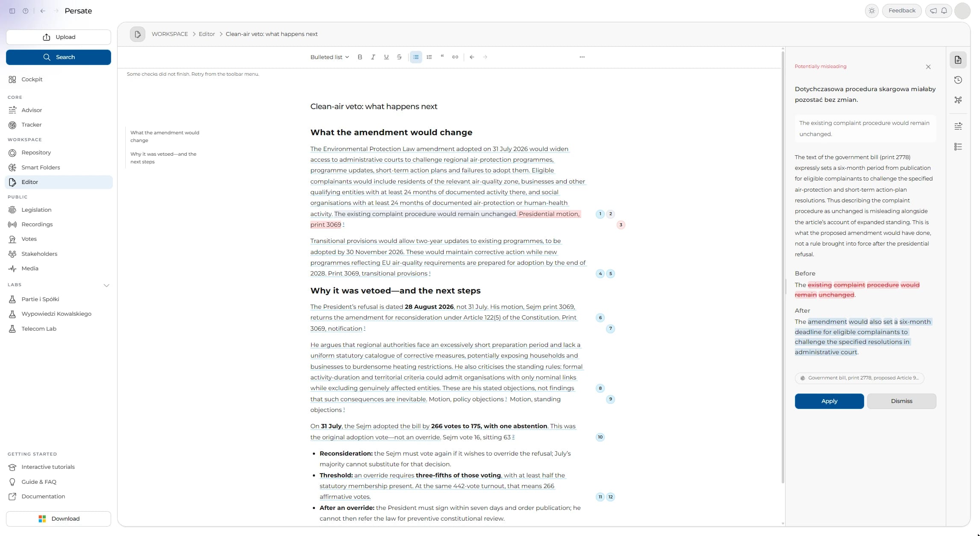Image resolution: width=980 pixels, height=536 pixels.
Task: Select annotation marker 3 in margin
Action: (621, 225)
